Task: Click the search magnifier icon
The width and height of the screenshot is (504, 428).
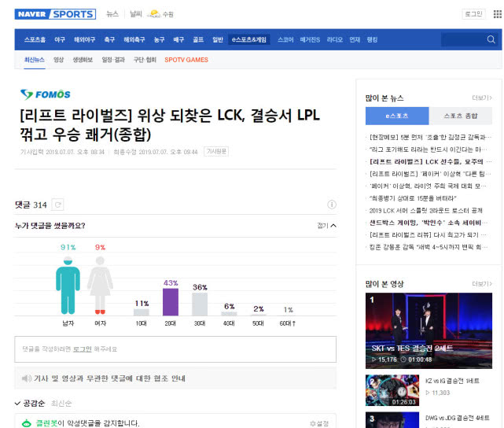Action: [491, 39]
